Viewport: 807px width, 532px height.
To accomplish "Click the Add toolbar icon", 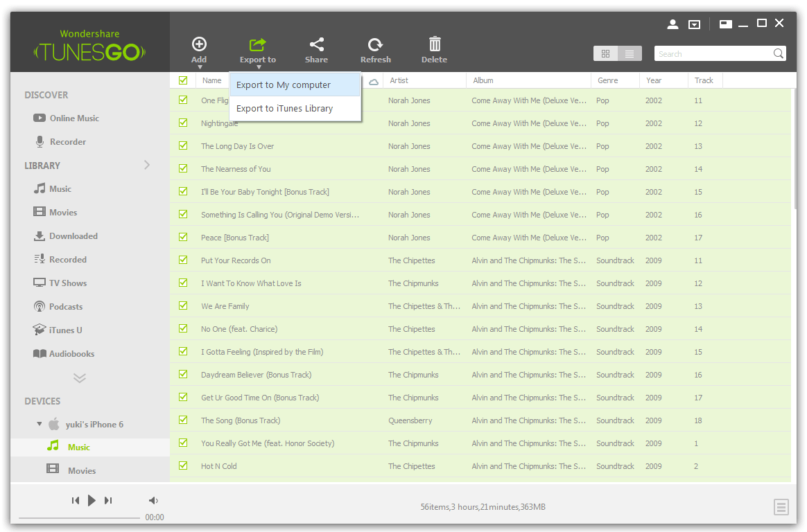I will point(199,44).
